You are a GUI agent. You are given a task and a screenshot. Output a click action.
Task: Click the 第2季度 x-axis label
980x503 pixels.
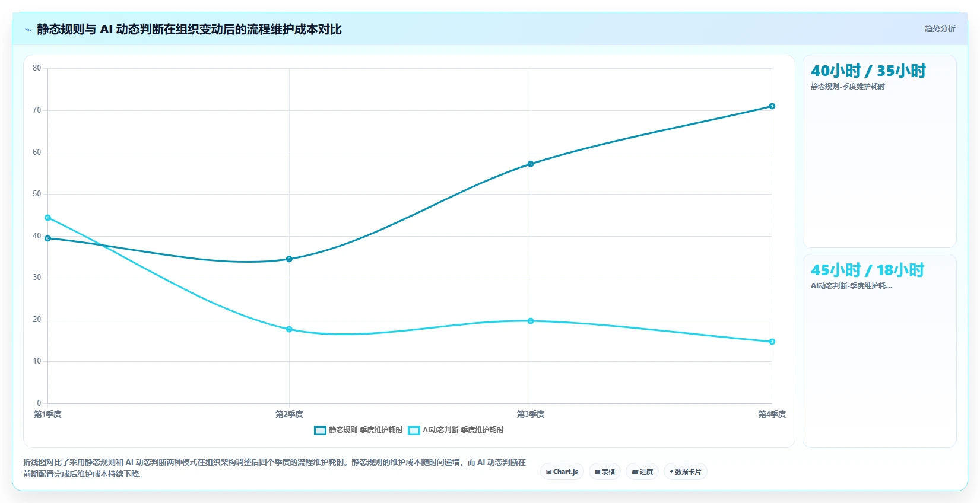[289, 414]
